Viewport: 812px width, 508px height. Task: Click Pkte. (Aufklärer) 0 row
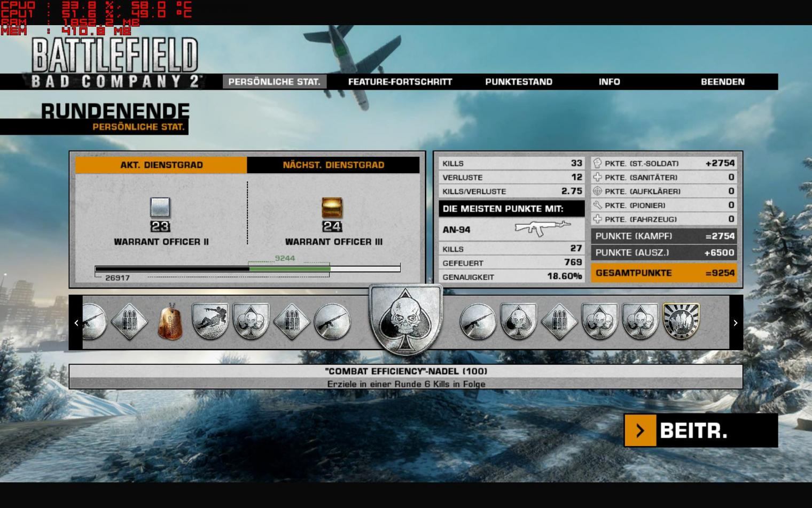click(x=664, y=191)
